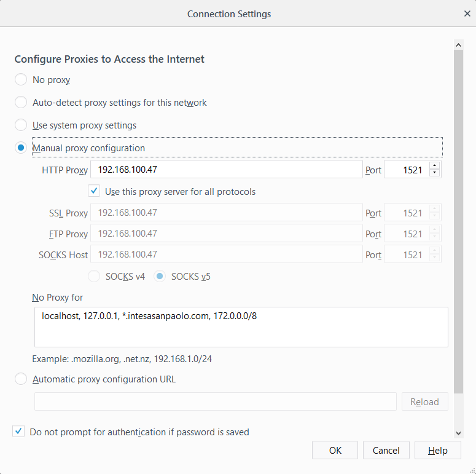Select the No proxy option
The image size is (476, 474).
tap(21, 79)
